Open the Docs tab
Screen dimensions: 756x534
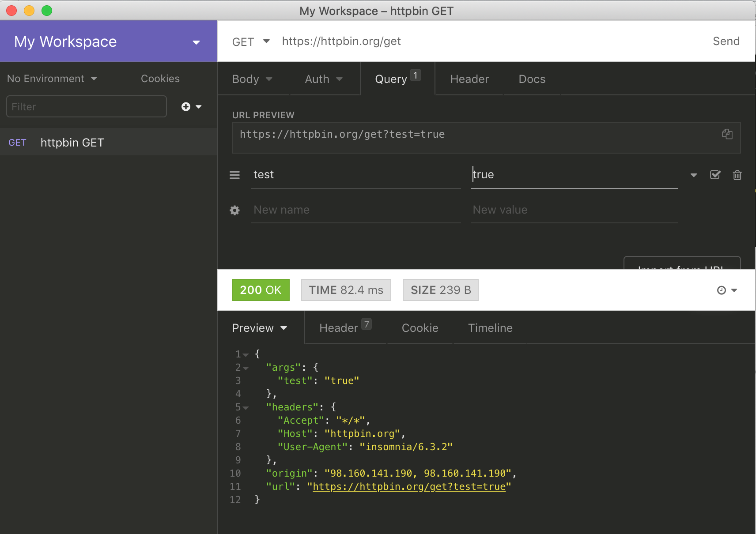click(532, 79)
